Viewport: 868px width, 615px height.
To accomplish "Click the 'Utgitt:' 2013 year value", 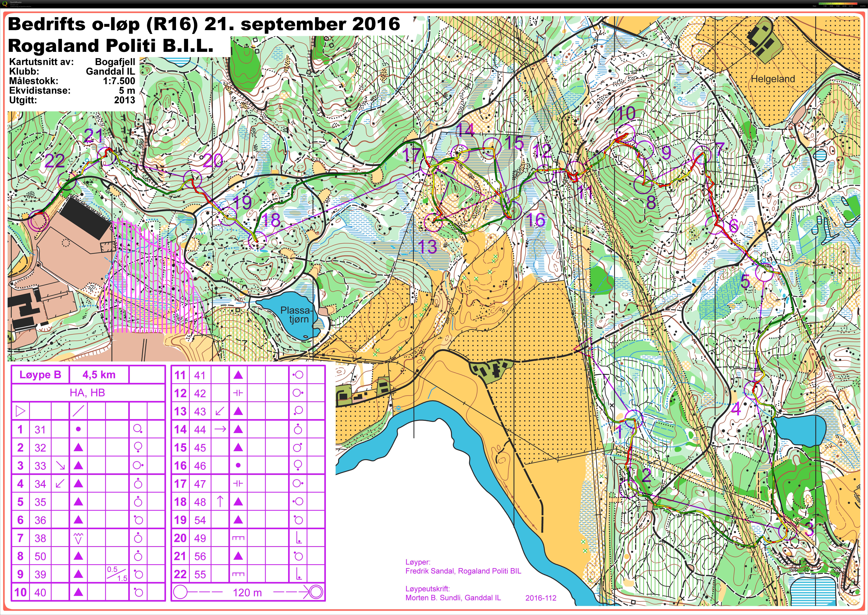I will tap(124, 100).
